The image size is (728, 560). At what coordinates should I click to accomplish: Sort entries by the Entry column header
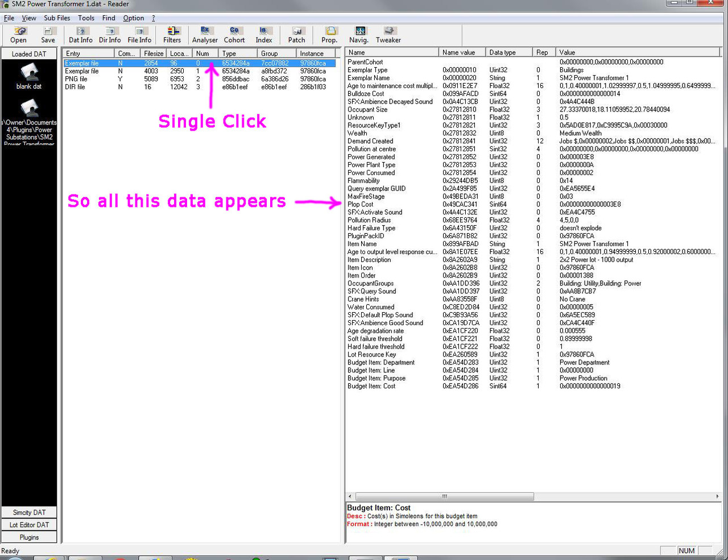click(89, 53)
